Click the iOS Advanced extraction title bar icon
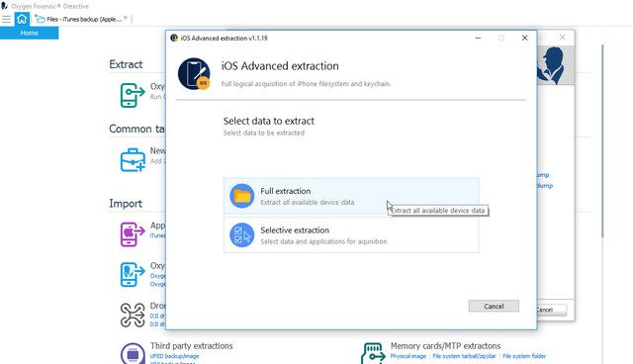Viewport: 633px width, 364px height. click(174, 38)
